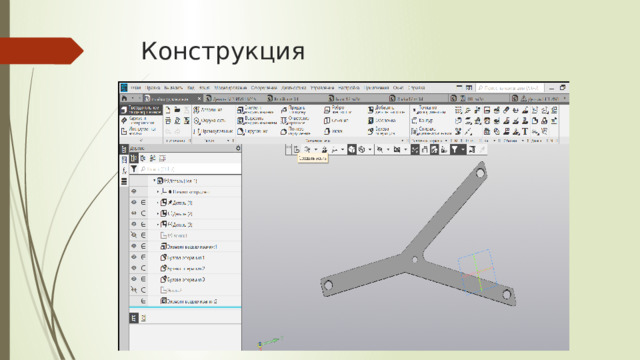The image size is (640, 360).
Task: Open the filter funnel dropdown arrow in view toolbar
Action: pyautogui.click(x=462, y=150)
